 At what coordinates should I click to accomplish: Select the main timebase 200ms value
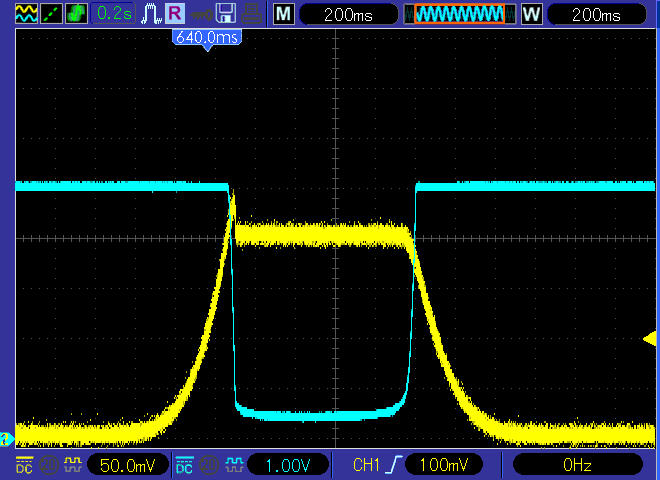(349, 15)
